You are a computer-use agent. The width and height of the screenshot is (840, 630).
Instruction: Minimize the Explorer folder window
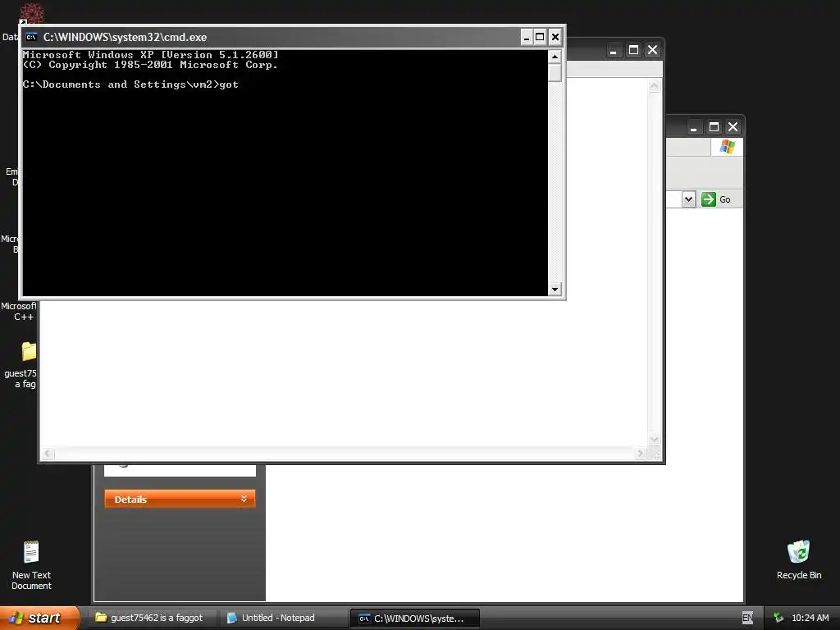[694, 127]
